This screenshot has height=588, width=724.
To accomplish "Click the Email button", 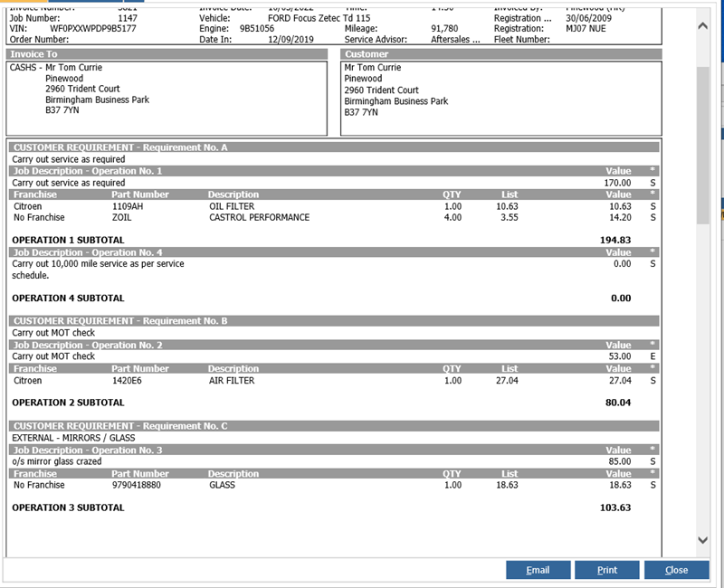I will (538, 570).
